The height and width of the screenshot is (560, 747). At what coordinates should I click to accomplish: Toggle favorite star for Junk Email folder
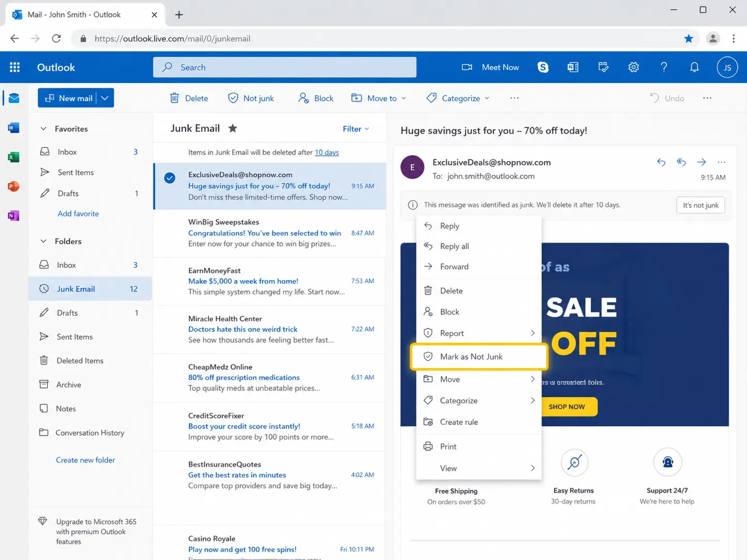pyautogui.click(x=233, y=128)
